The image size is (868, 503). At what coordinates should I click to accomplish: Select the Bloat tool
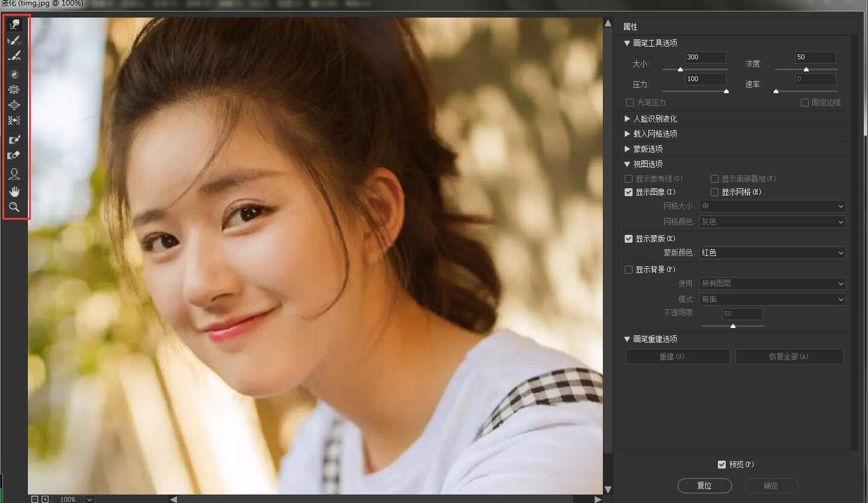(x=15, y=105)
